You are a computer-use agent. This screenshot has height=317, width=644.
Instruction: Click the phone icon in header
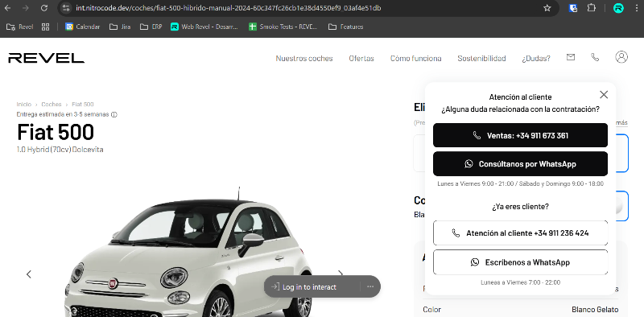[595, 57]
